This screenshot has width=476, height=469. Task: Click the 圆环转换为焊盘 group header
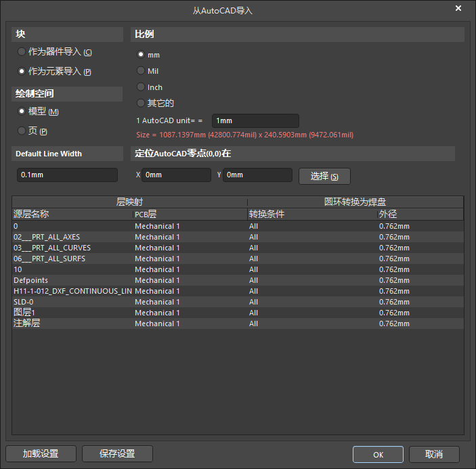(355, 202)
